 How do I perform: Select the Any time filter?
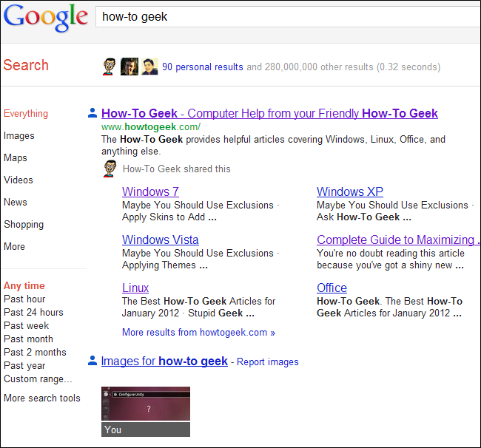[24, 285]
